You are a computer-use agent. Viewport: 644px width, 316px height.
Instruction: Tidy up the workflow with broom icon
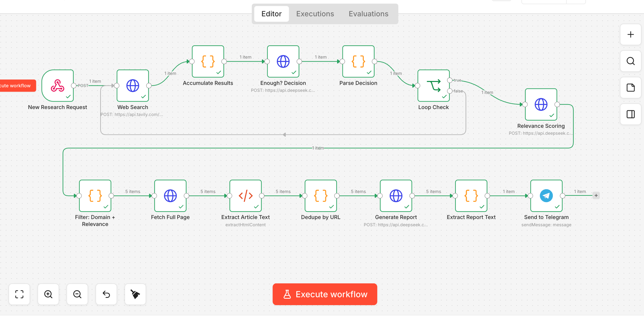(135, 294)
